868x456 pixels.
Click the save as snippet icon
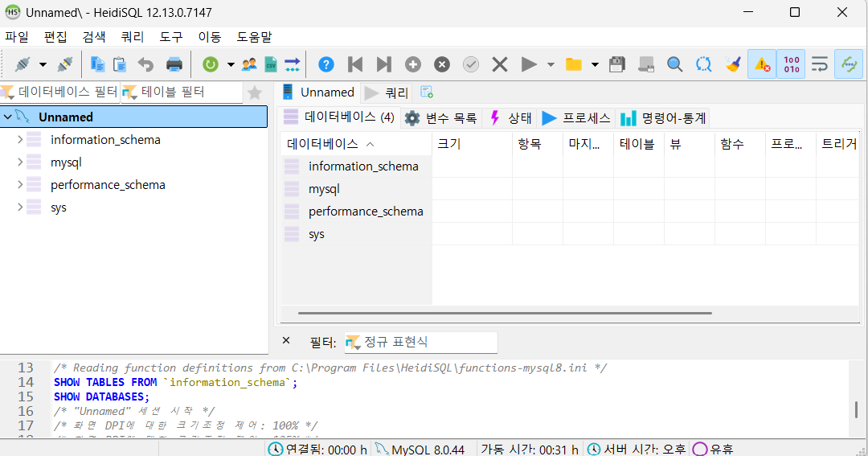[x=646, y=64]
